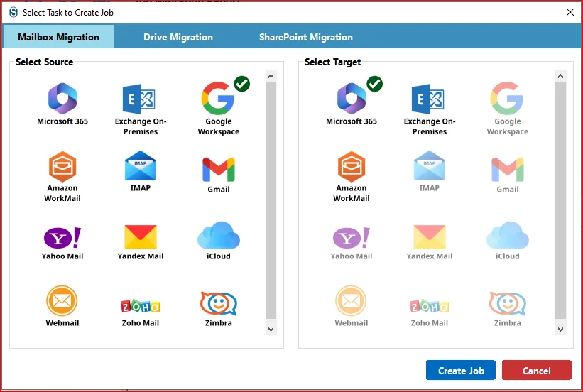Click greyed Zimbra target icon
The width and height of the screenshot is (583, 392).
point(508,303)
